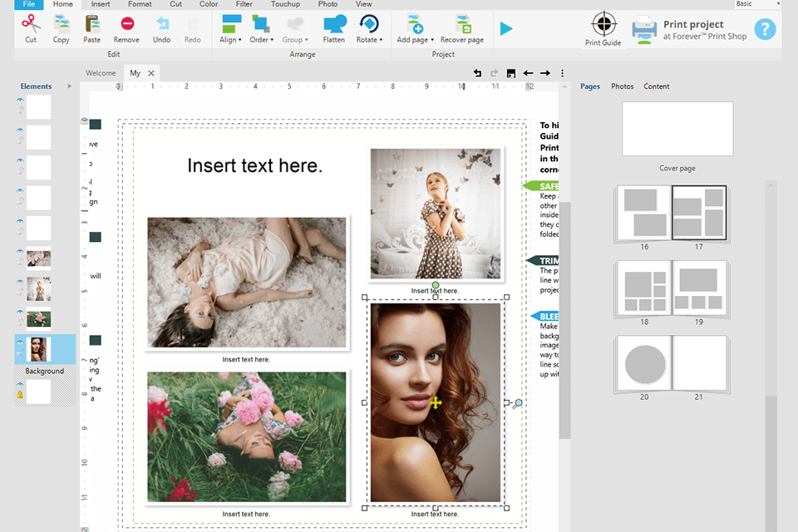Click the canvas vertical scrollbar
Screen dimensions: 798x532
tap(564, 319)
